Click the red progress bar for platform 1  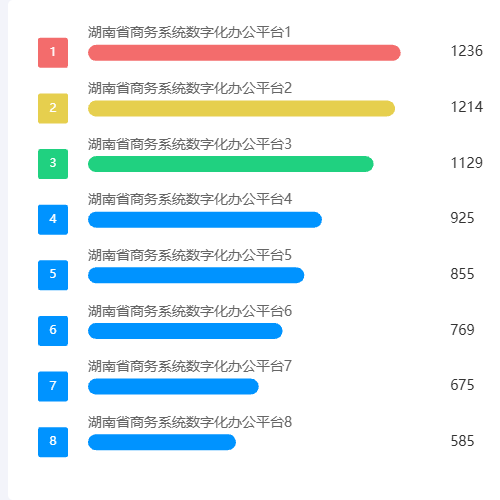(x=244, y=53)
